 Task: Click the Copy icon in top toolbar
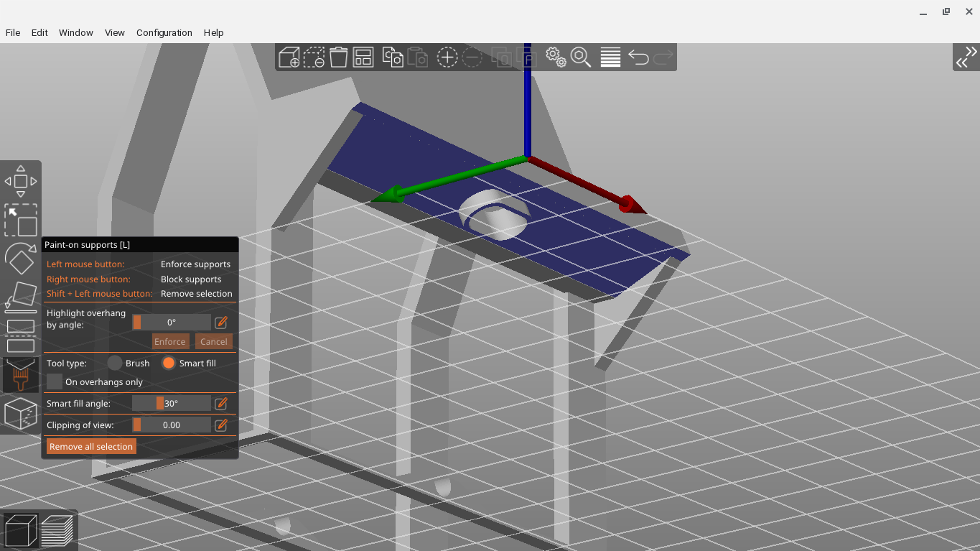coord(393,57)
